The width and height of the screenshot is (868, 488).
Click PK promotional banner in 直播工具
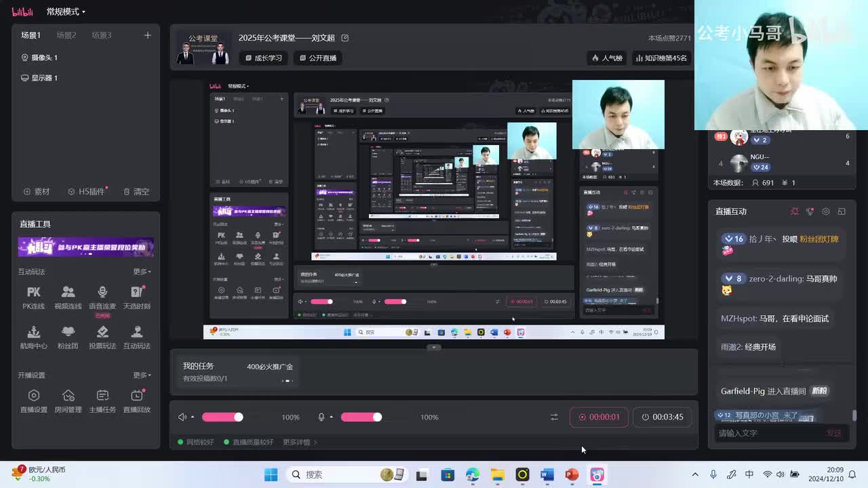point(86,247)
